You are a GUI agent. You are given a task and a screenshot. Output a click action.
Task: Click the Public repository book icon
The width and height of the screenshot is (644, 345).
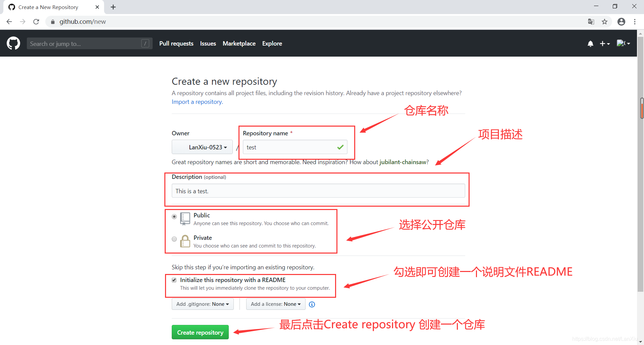(x=185, y=219)
